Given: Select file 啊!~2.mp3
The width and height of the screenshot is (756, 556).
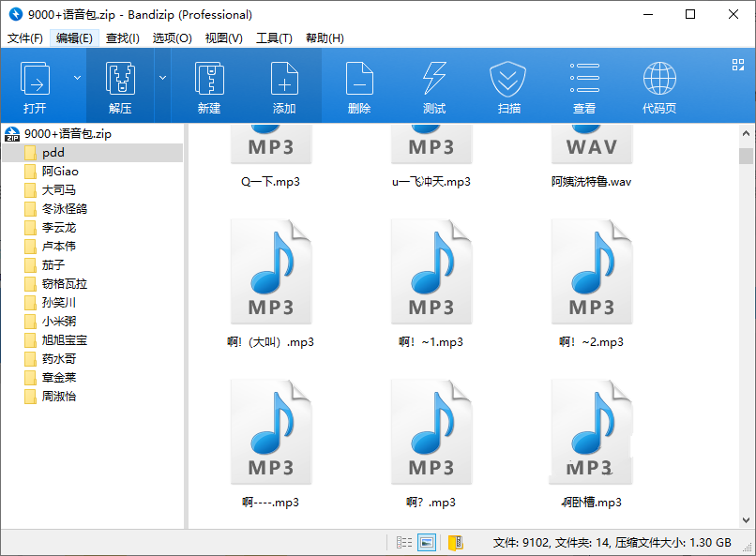Looking at the screenshot, I should [x=592, y=284].
